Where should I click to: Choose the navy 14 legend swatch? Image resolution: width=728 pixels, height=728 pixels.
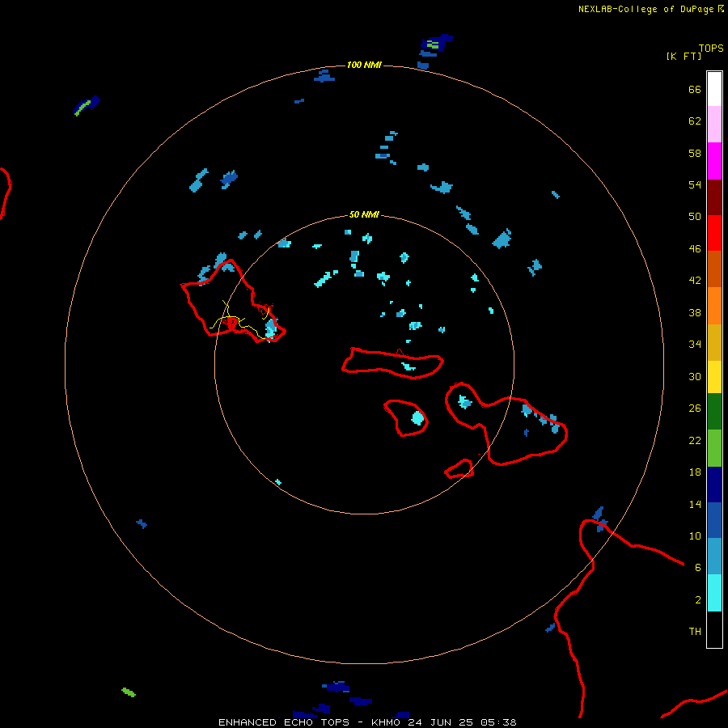point(714,485)
